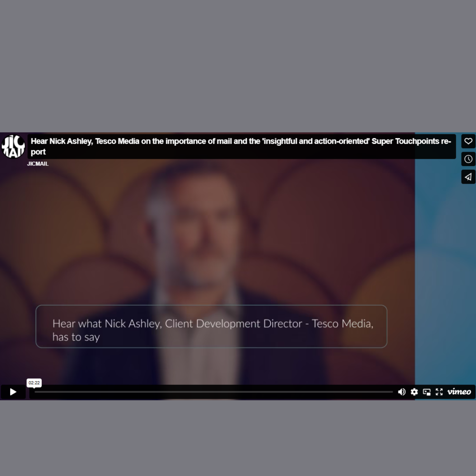The width and height of the screenshot is (476, 476).
Task: Click the gray area above the player
Action: click(238, 65)
